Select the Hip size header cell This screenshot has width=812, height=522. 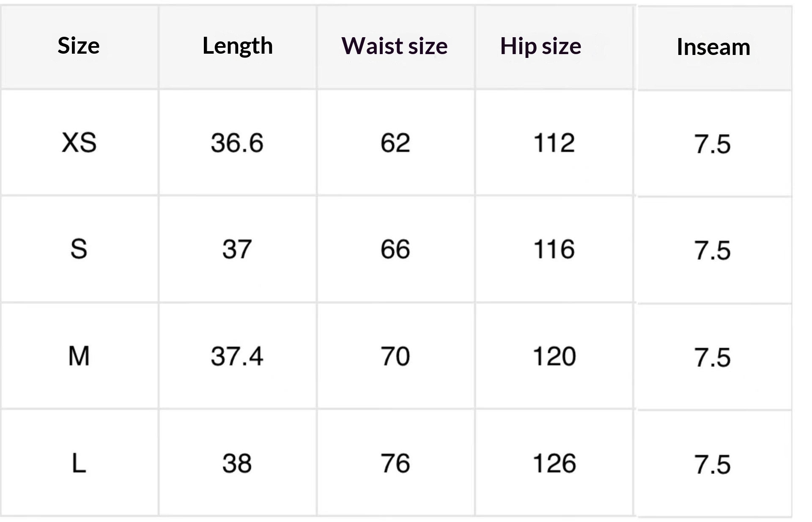(x=540, y=46)
